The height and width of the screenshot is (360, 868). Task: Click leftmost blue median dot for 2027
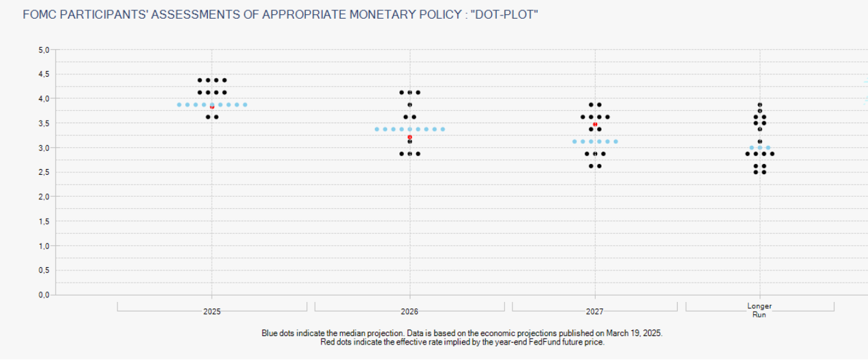[574, 141]
